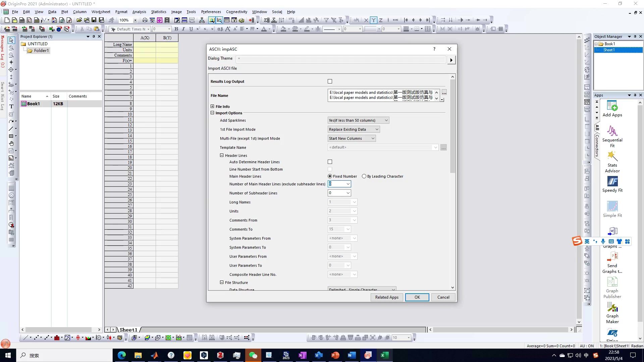The image size is (644, 362).
Task: Click the Related Apps button
Action: click(387, 297)
